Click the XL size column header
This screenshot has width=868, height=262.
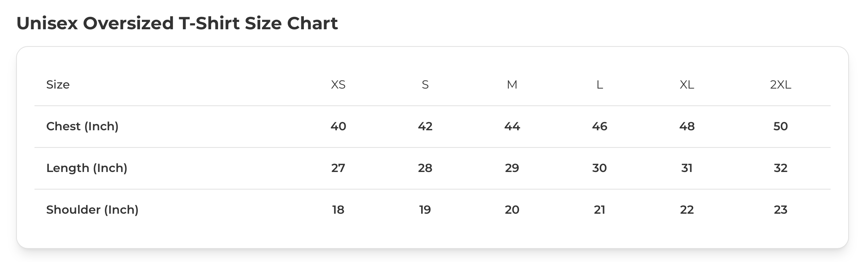687,85
